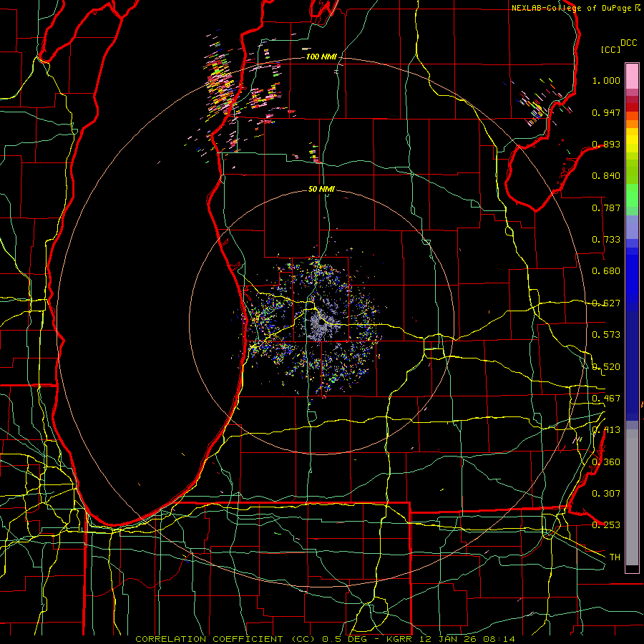The image size is (644, 644).
Task: Click the 1.000 scale value
Action: pos(606,80)
